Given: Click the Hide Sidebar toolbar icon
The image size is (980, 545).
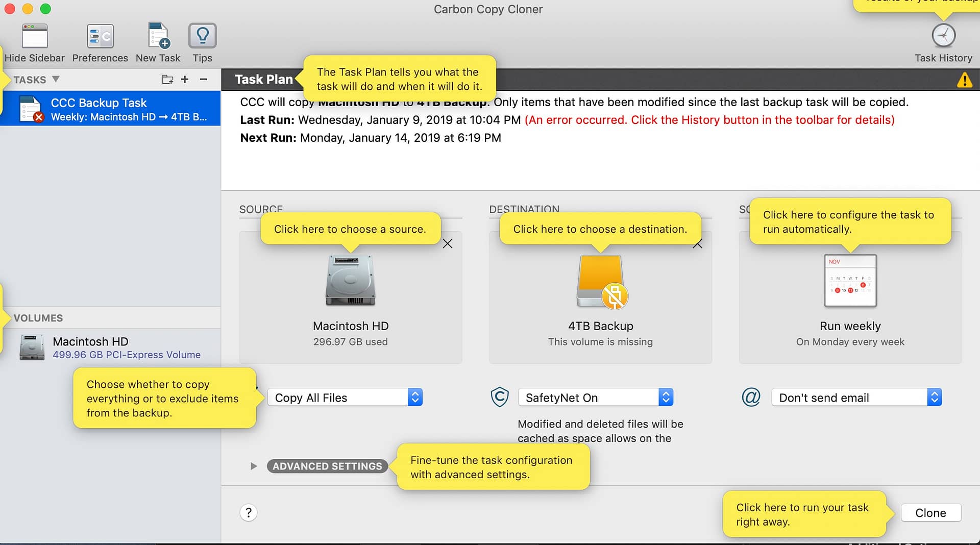Looking at the screenshot, I should click(x=35, y=36).
